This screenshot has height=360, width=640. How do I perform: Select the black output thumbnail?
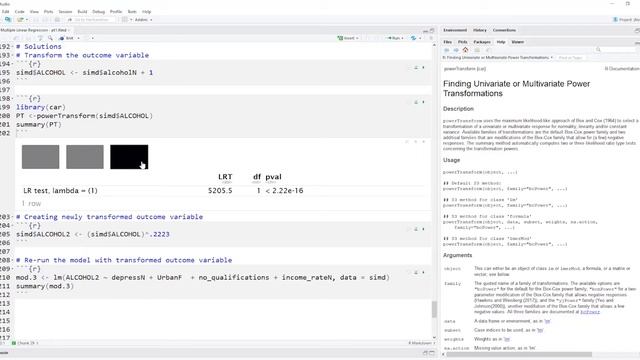click(x=129, y=157)
